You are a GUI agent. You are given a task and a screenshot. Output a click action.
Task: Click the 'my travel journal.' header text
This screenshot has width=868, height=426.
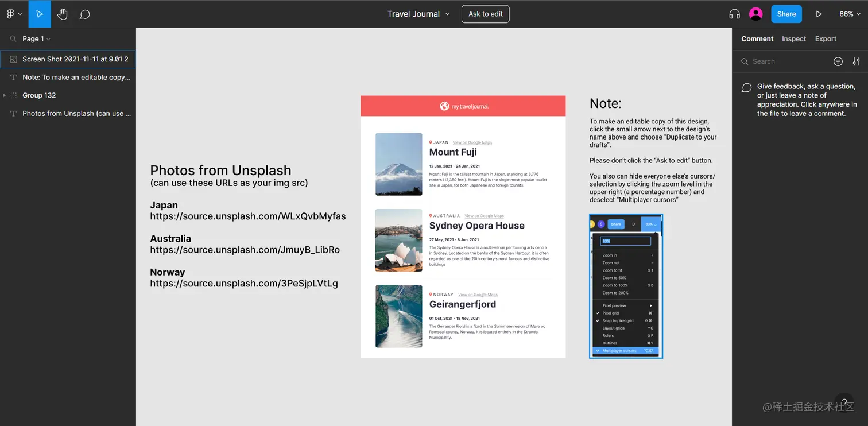click(470, 106)
